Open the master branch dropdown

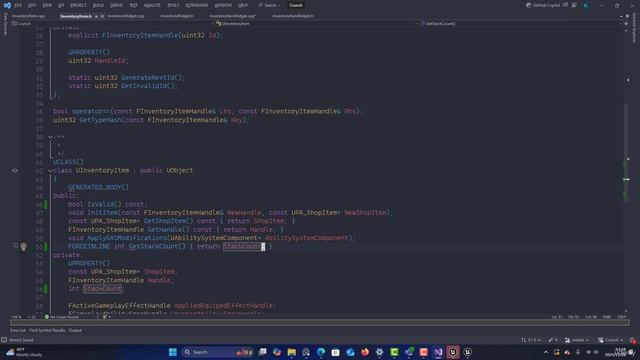(577, 340)
